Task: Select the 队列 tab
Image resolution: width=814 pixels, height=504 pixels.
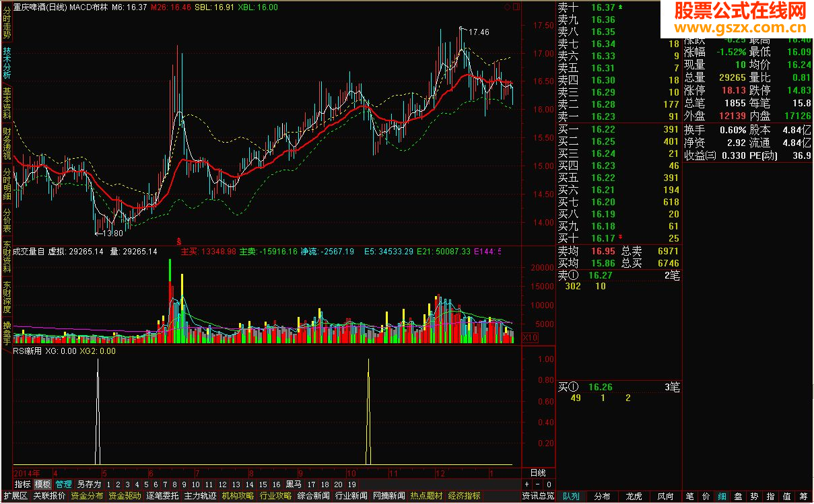Action: 571,497
